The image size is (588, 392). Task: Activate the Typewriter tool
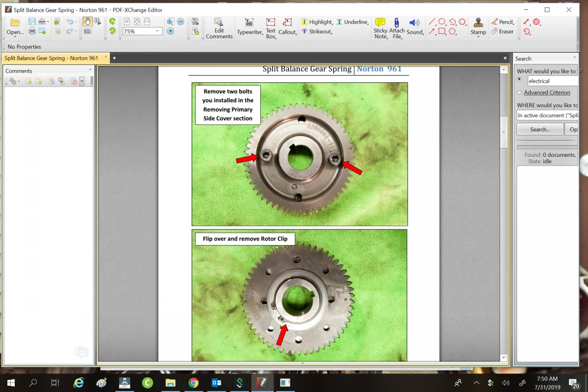[x=249, y=27]
